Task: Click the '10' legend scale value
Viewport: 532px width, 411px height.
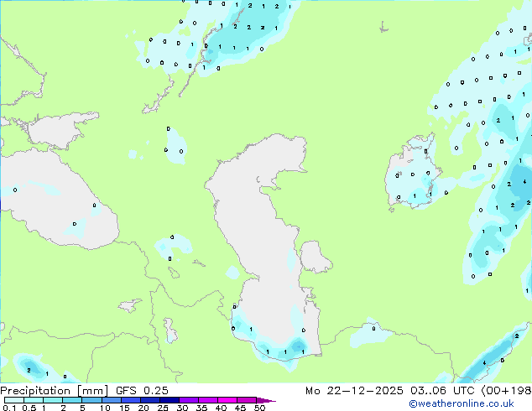Action: 105,408
